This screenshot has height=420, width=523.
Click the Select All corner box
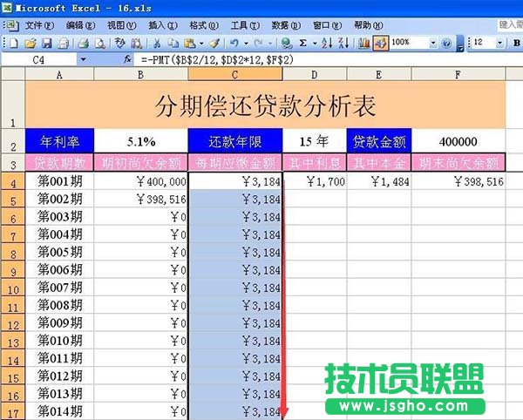[13, 74]
